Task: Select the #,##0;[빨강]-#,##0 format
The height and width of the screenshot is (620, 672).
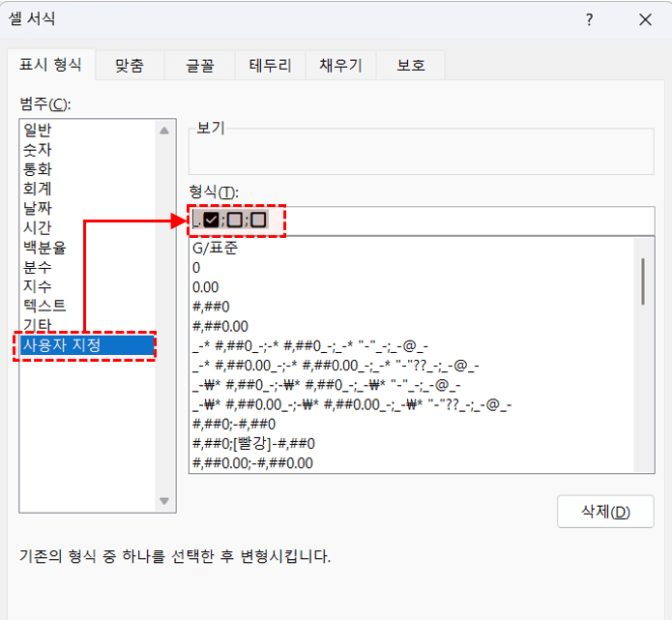Action: 254,443
